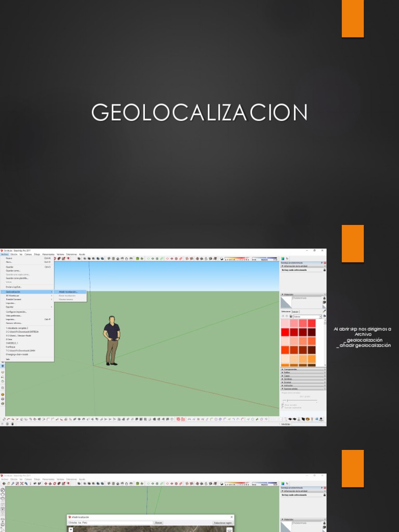
Task: Adjust the Suavizar aristas angle slider
Action: pyautogui.click(x=287, y=401)
